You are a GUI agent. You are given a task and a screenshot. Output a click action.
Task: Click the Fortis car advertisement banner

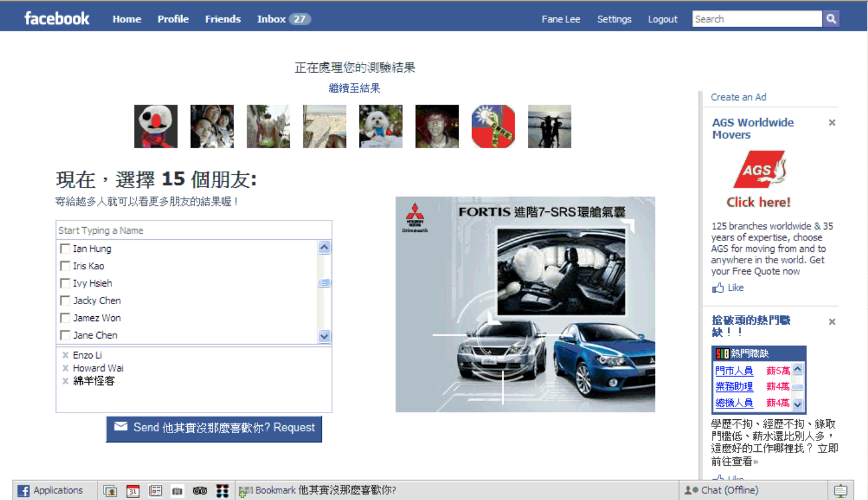click(525, 304)
